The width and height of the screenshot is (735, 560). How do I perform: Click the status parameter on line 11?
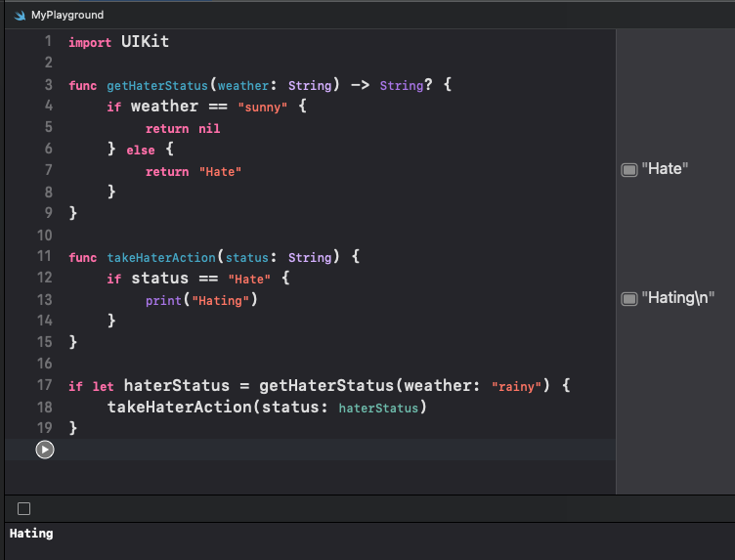pyautogui.click(x=247, y=258)
